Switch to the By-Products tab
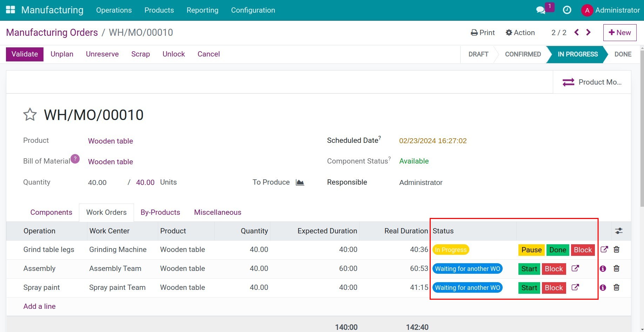Screen dimensions: 644x332 (160, 212)
